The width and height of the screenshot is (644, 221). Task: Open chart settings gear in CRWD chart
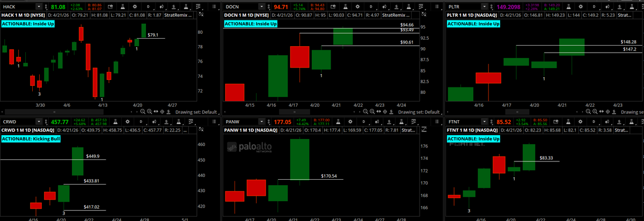click(128, 122)
